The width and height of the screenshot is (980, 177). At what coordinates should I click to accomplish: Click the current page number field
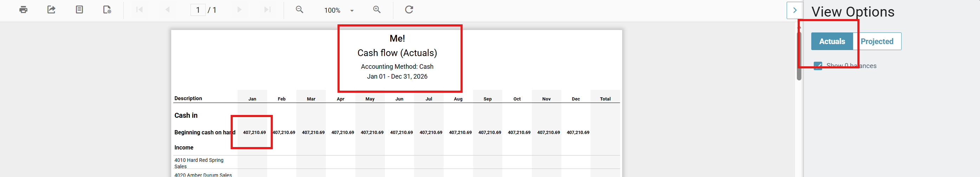198,10
